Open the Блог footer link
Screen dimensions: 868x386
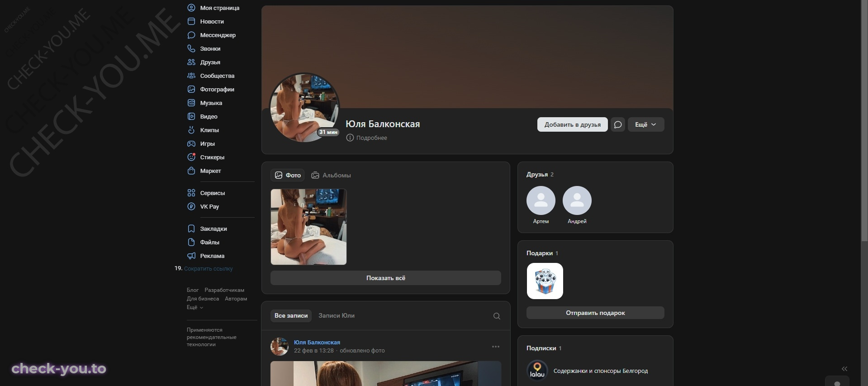193,290
